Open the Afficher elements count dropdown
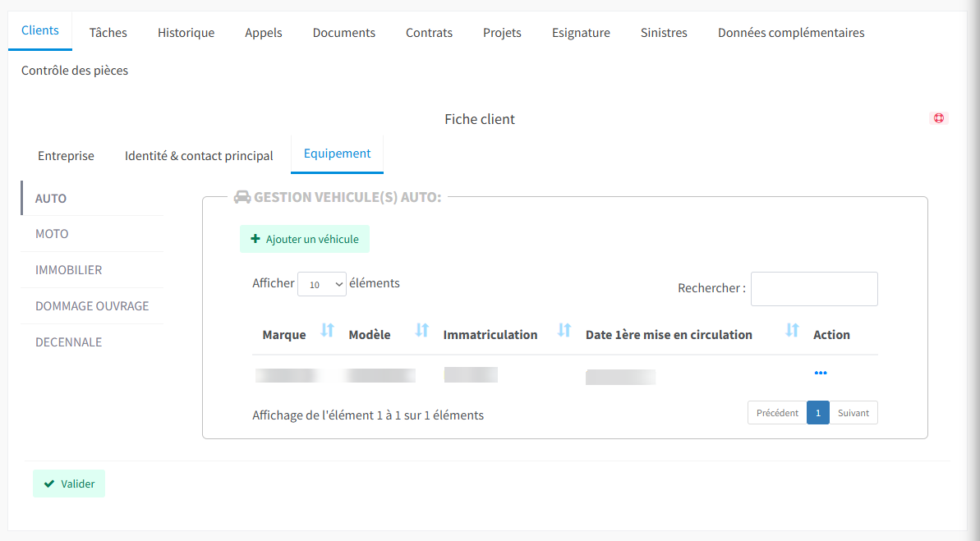The width and height of the screenshot is (980, 541). point(322,284)
